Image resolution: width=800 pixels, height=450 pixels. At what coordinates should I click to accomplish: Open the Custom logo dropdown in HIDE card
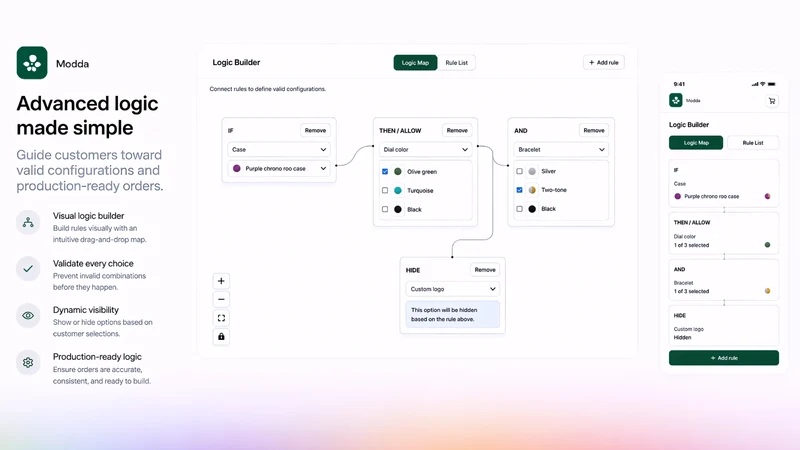[453, 289]
